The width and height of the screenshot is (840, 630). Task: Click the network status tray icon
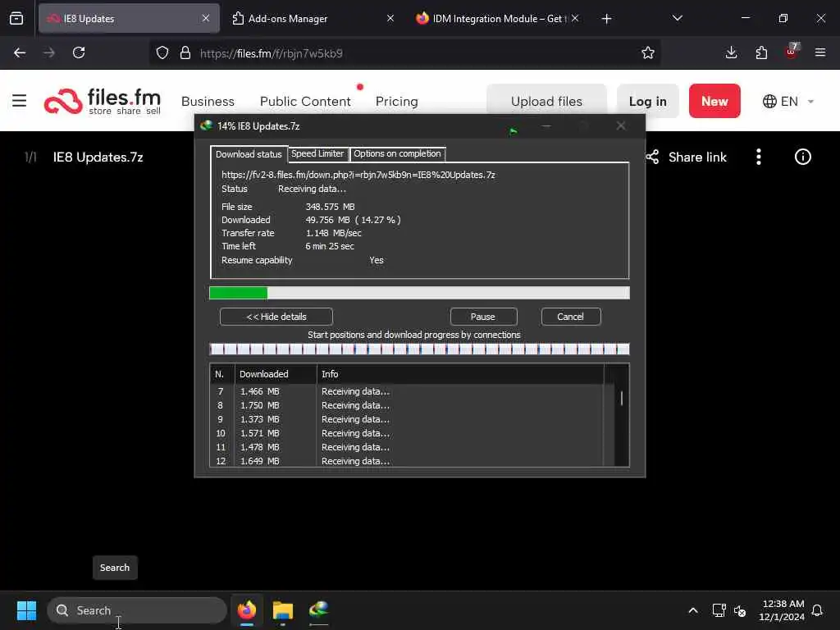pyautogui.click(x=719, y=610)
